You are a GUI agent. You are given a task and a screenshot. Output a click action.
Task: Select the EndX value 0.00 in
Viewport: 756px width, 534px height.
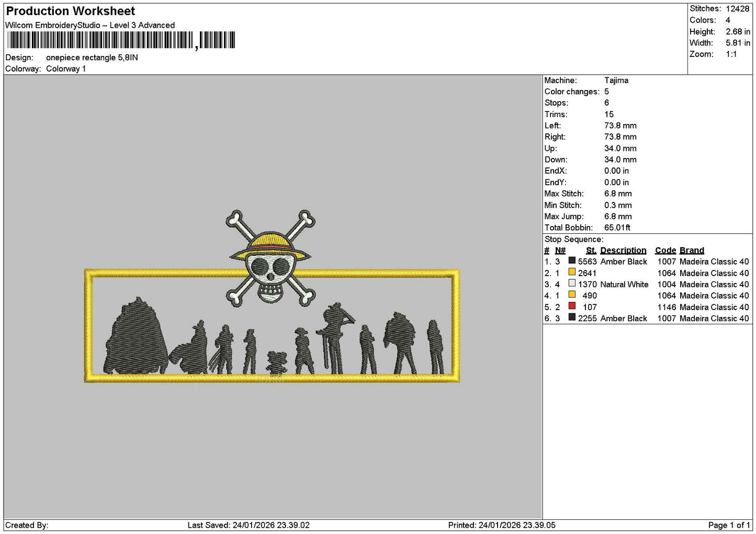[x=617, y=171]
